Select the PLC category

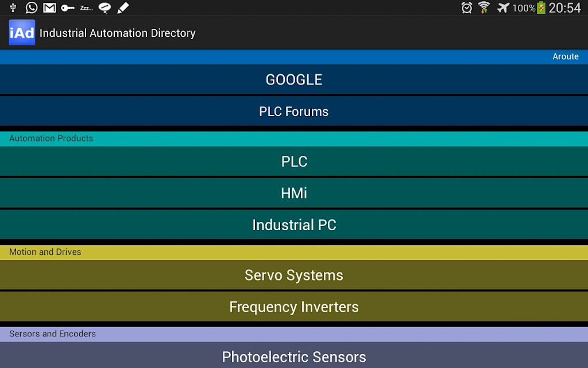(294, 162)
